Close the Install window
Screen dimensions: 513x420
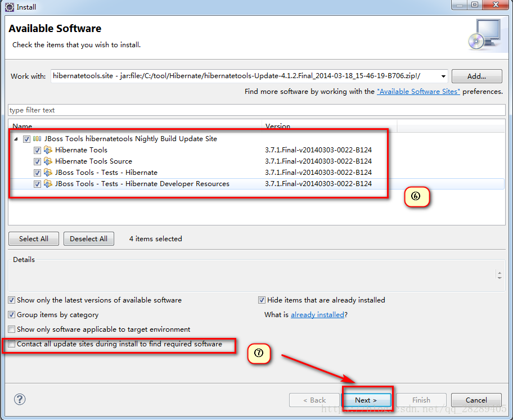[496, 4]
